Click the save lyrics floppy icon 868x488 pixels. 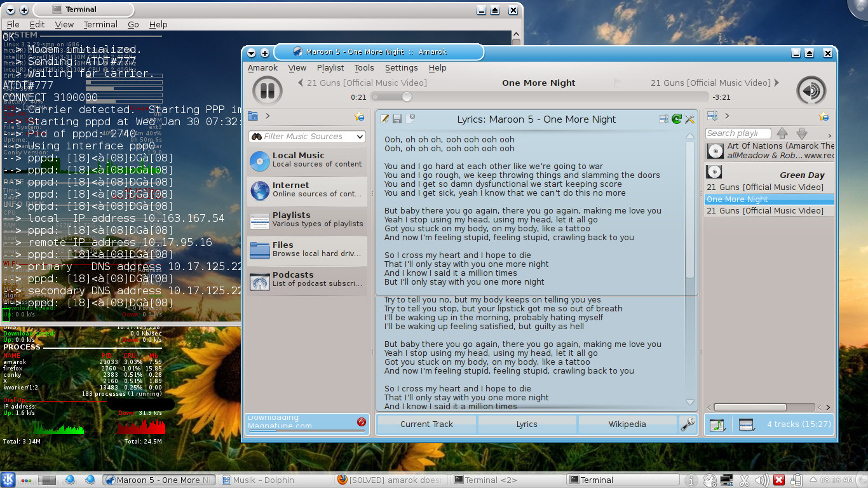tap(397, 119)
